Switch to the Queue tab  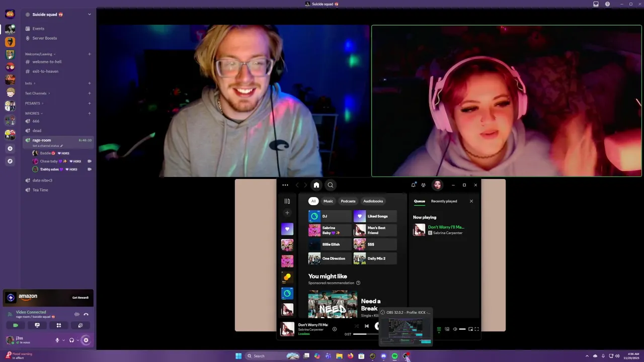coord(420,201)
